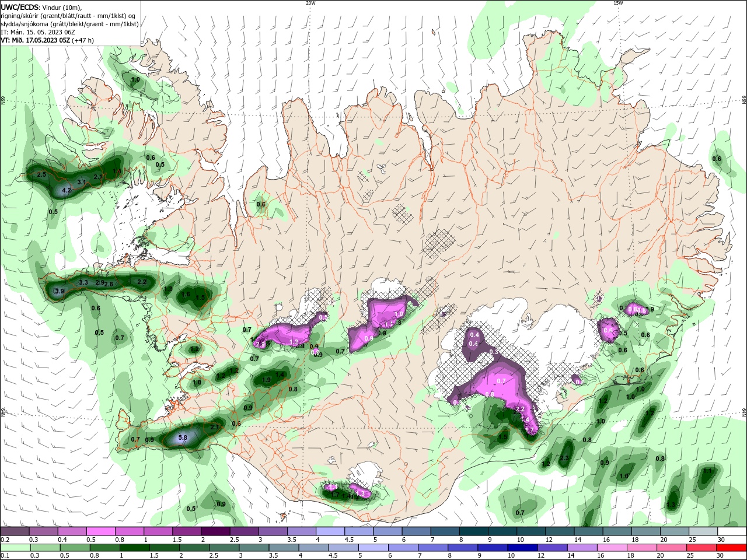Click the UWC/ECDS title in the header

pyautogui.click(x=19, y=7)
